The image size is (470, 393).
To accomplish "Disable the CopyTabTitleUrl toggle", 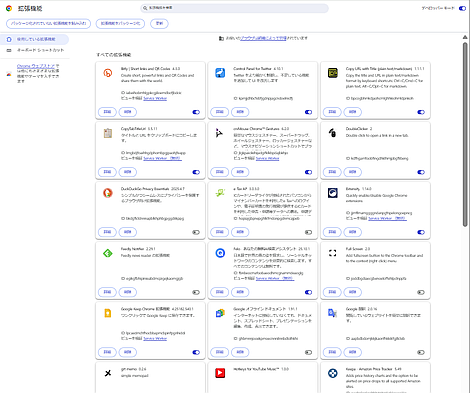I will pyautogui.click(x=196, y=172).
